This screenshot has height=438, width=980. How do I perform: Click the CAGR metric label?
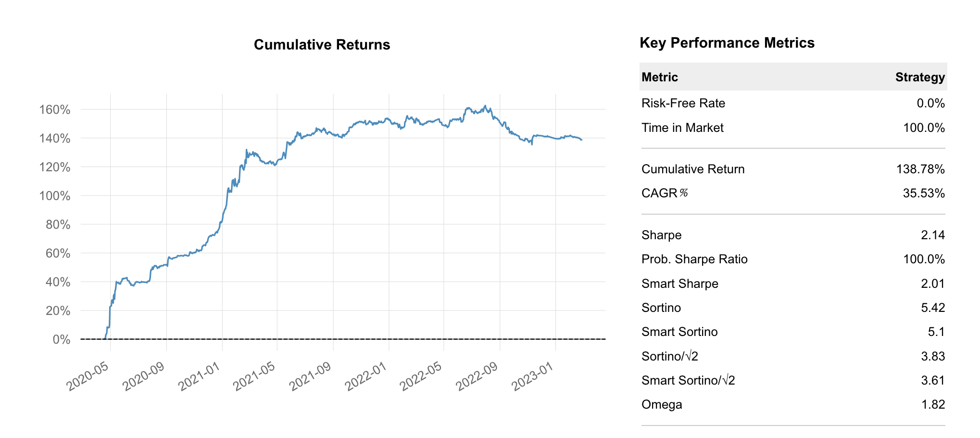[x=664, y=193]
